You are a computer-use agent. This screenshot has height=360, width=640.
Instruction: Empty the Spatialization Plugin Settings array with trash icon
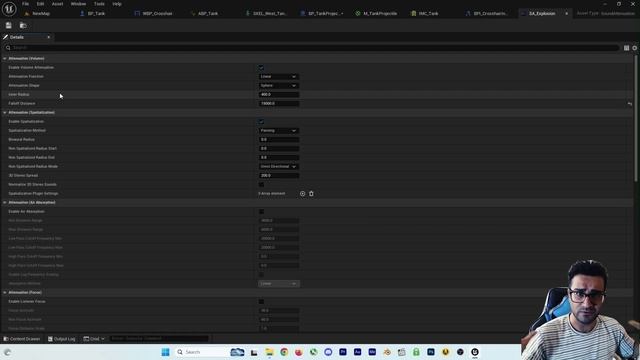tap(311, 193)
